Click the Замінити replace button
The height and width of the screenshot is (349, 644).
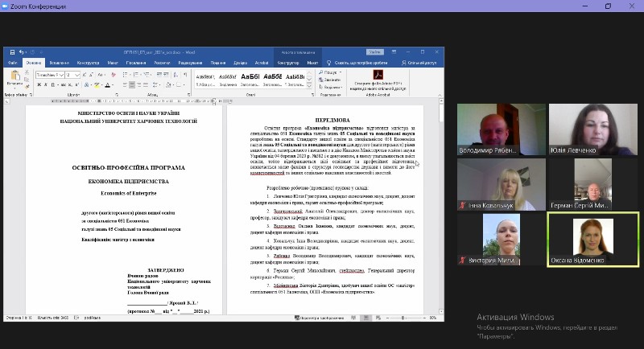(x=332, y=80)
